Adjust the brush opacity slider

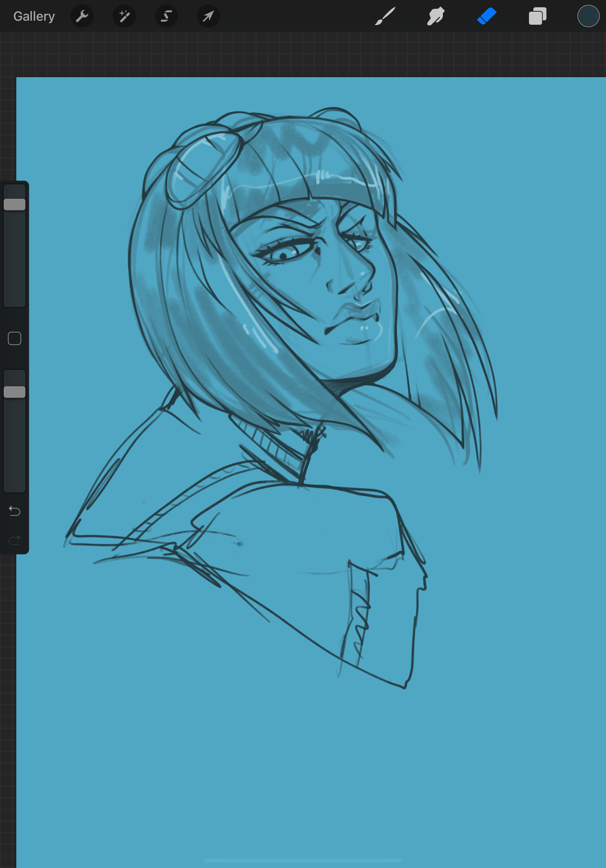coord(15,431)
